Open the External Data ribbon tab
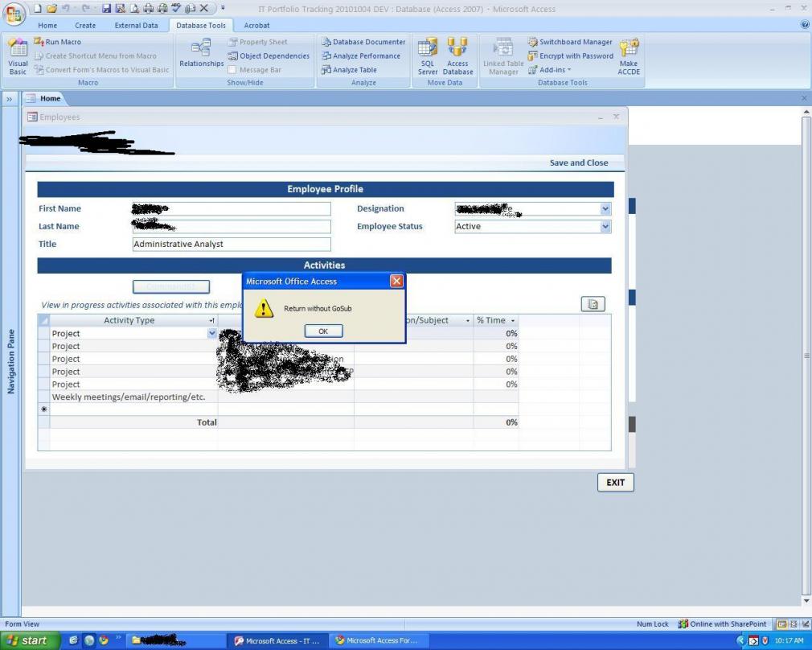The height and width of the screenshot is (650, 812). pyautogui.click(x=136, y=25)
